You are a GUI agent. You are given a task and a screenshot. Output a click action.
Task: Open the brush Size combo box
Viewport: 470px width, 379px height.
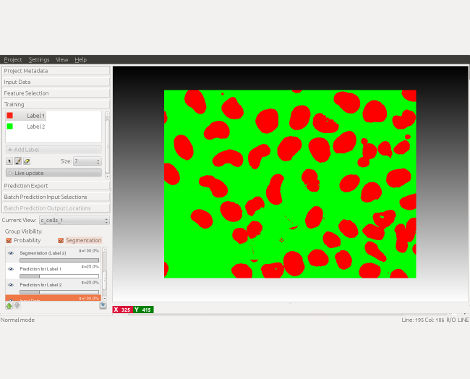point(87,161)
